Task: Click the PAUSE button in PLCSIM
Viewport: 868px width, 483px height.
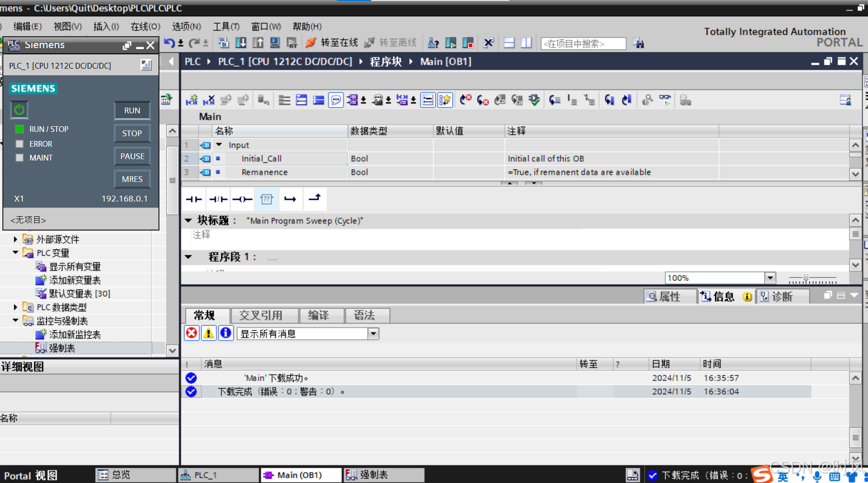Action: pyautogui.click(x=132, y=156)
